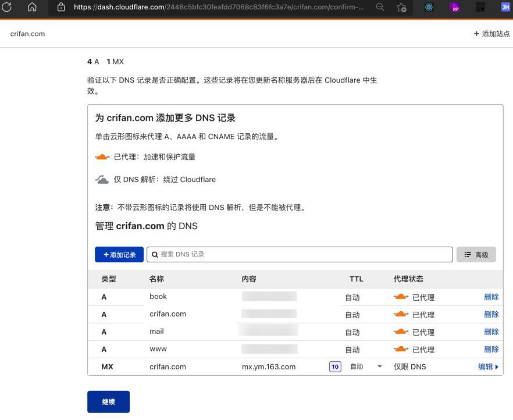Viewport: 513px width, 420px height.
Task: Click the 添加记录 button
Action: coord(119,254)
